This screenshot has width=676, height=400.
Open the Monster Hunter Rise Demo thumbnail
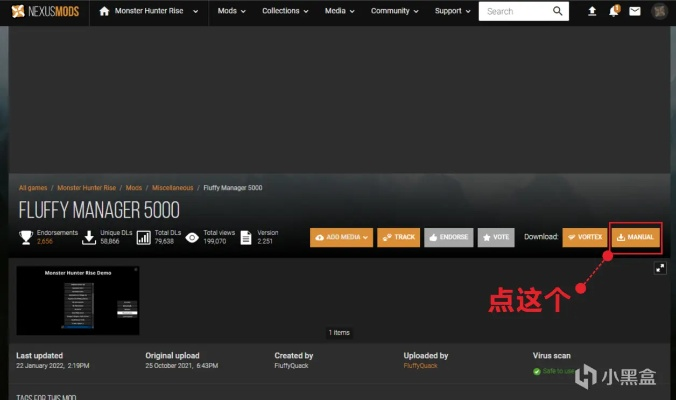click(x=78, y=300)
